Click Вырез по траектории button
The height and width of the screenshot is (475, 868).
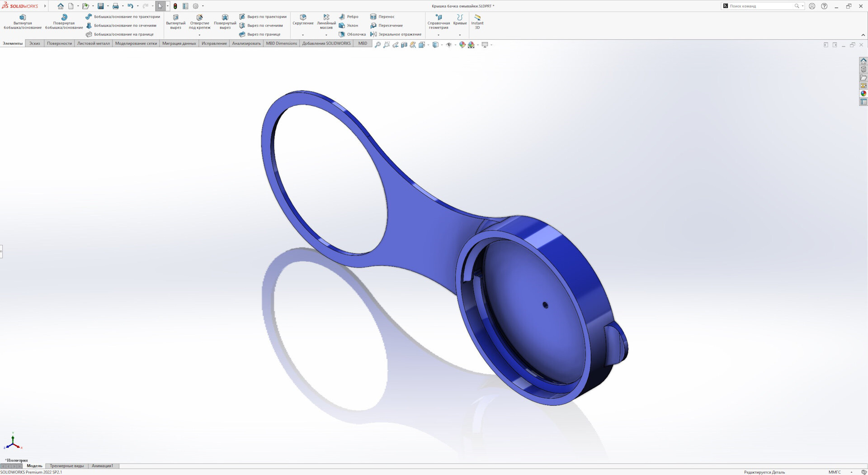(263, 17)
